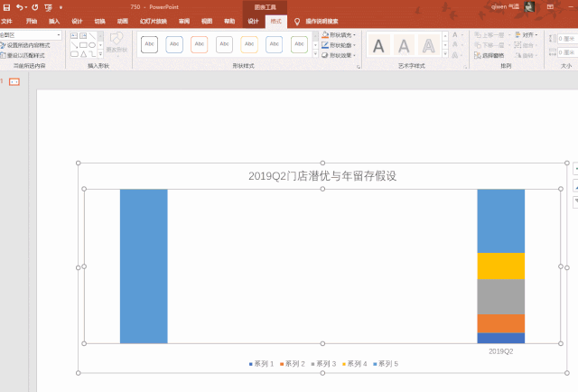Apply the orange-outlined Abc shape style
578x392 pixels.
pyautogui.click(x=200, y=44)
